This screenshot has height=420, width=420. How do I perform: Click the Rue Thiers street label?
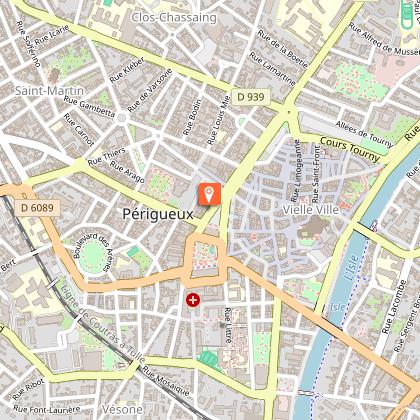[x=107, y=156]
